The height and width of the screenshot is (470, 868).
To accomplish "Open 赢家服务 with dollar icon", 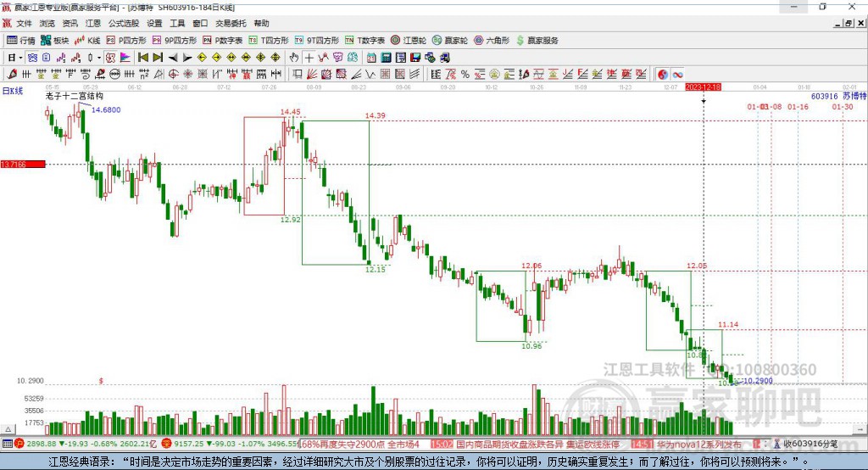I will point(537,41).
